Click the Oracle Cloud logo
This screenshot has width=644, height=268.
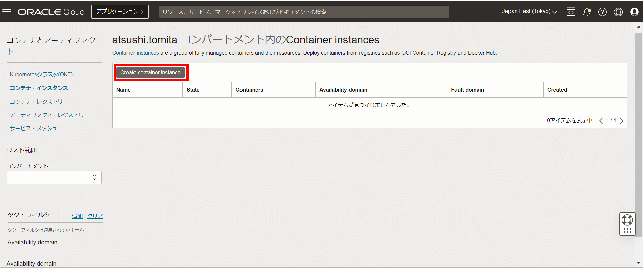pyautogui.click(x=51, y=12)
